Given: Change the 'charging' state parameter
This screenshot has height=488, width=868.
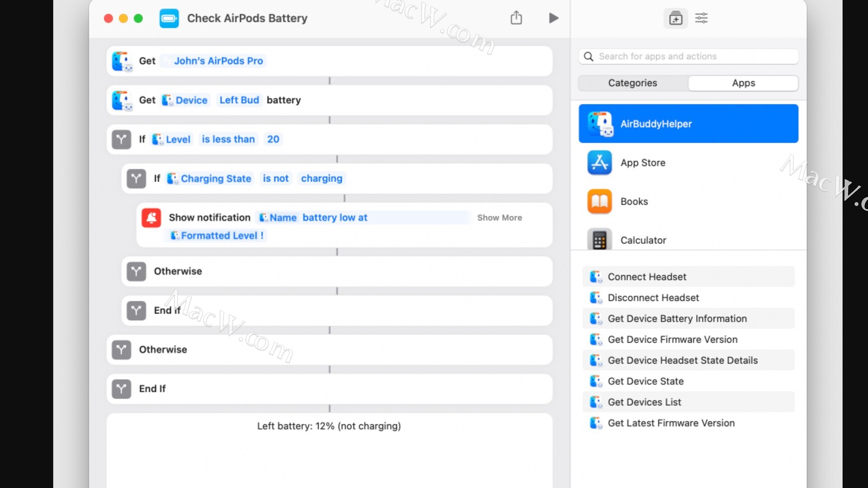Looking at the screenshot, I should click(x=321, y=178).
